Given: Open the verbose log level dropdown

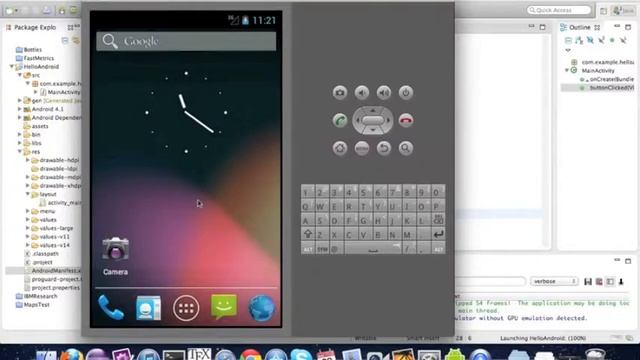Looking at the screenshot, I should coord(554,282).
